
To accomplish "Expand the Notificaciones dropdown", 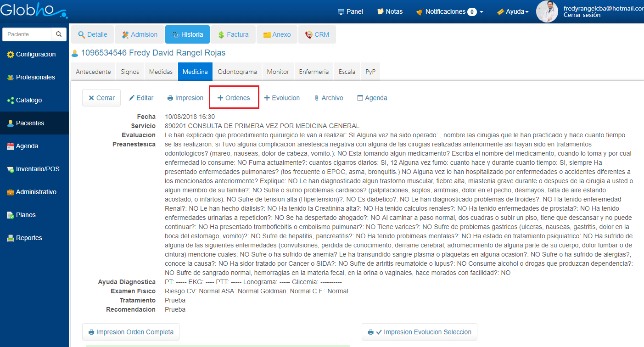I will click(x=449, y=11).
